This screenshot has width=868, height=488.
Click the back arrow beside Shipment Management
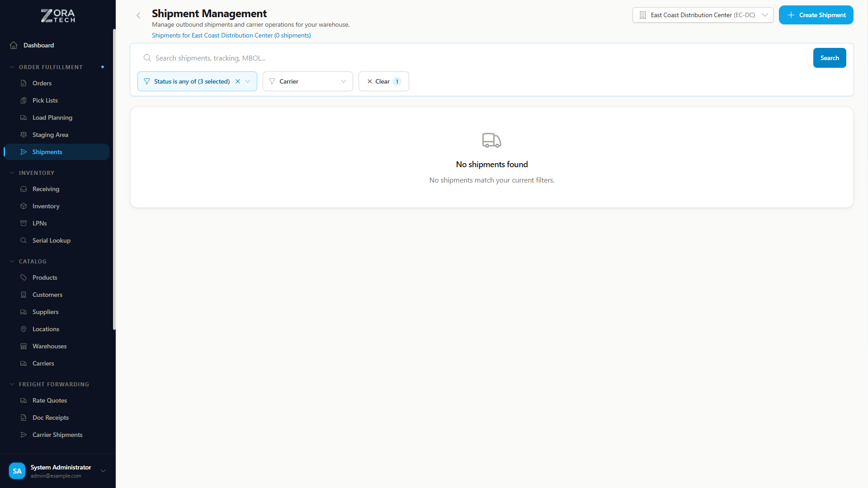click(x=138, y=15)
